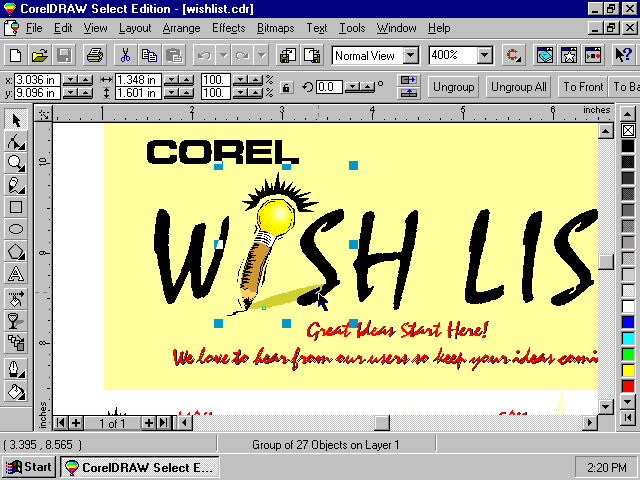Click the vertical scrollbar down arrow
Image resolution: width=640 pixels, height=480 pixels.
click(x=605, y=406)
